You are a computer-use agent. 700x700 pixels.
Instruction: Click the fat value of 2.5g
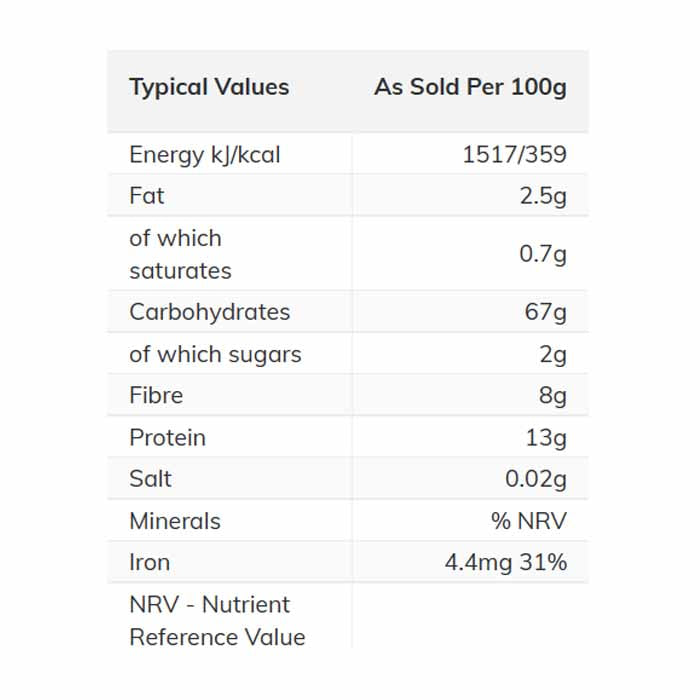point(543,196)
